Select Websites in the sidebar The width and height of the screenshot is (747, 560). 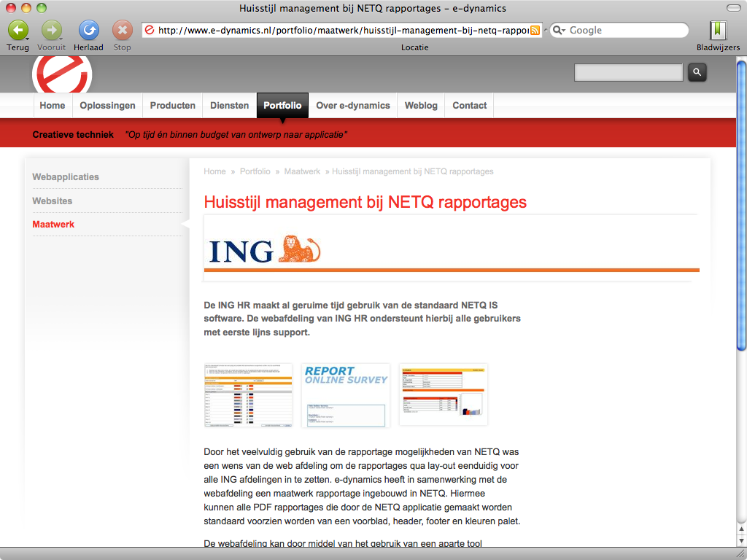click(53, 201)
